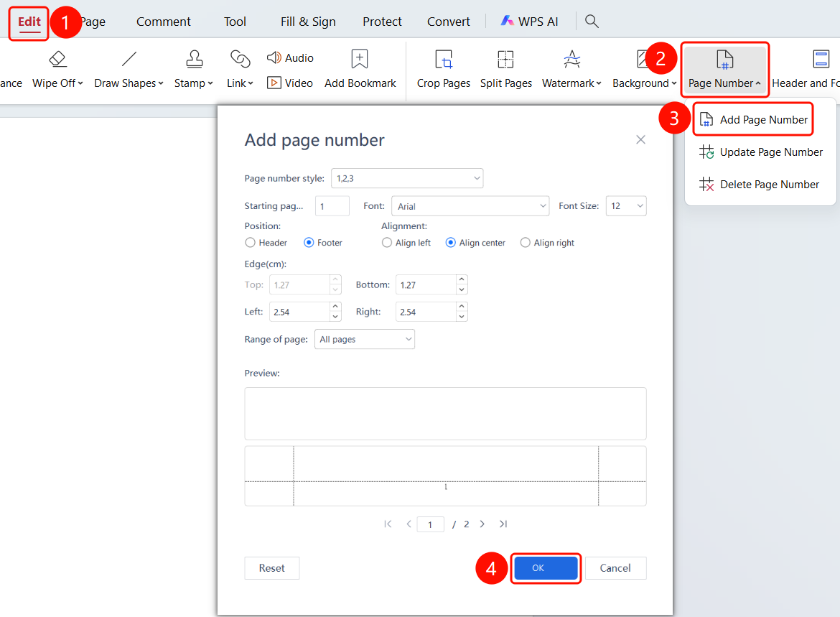
Task: Go to next preview page
Action: 482,524
